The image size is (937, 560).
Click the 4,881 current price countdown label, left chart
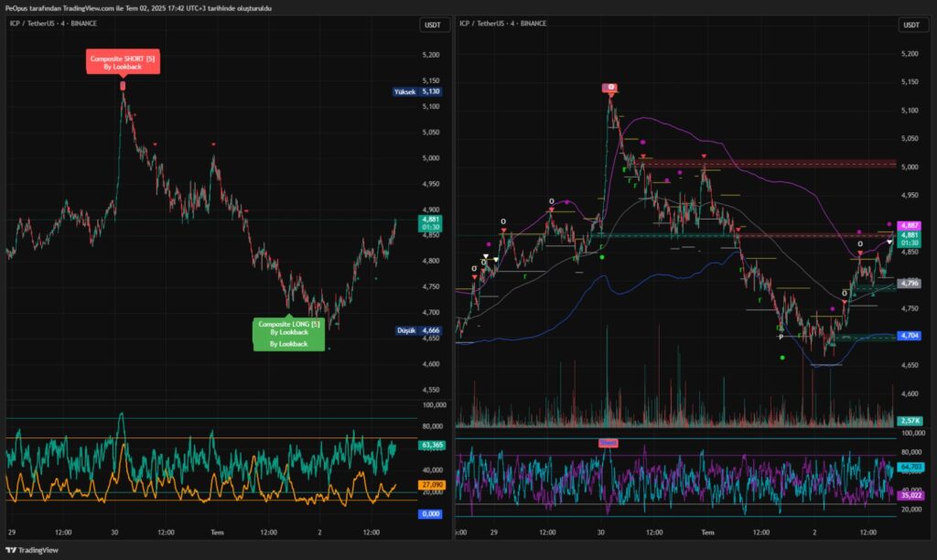pyautogui.click(x=431, y=224)
